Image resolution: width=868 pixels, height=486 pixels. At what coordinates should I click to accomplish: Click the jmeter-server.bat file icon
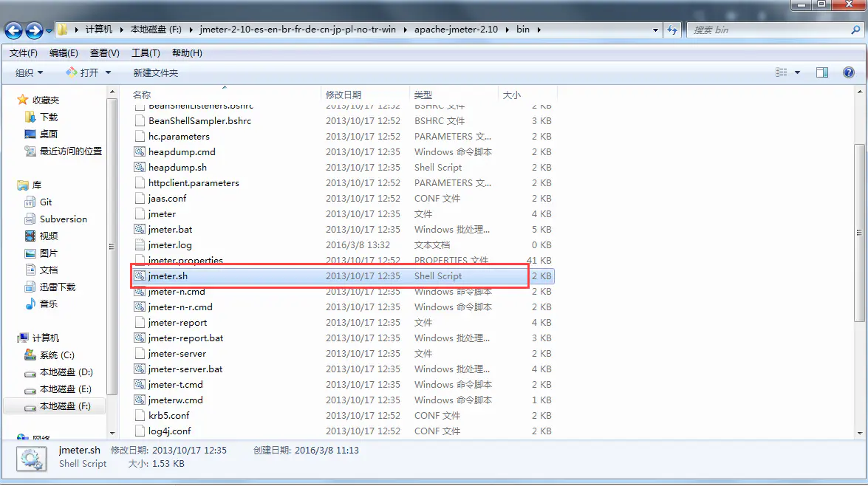pyautogui.click(x=140, y=369)
